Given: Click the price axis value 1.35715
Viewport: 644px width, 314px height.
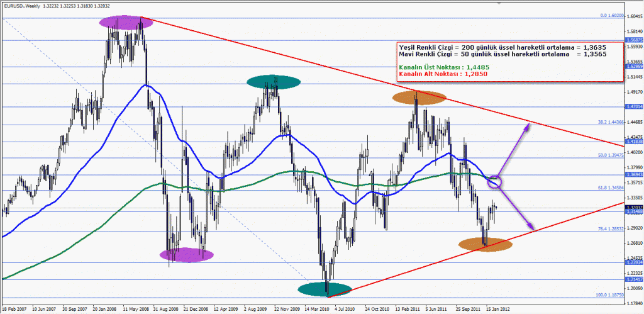Looking at the screenshot, I should point(635,182).
